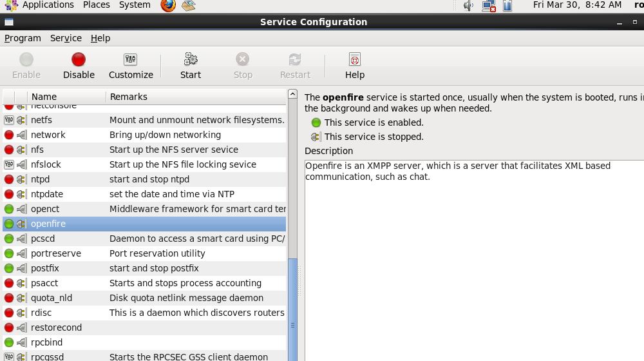Sort services by Remarks column
This screenshot has height=361, width=644.
pyautogui.click(x=196, y=97)
